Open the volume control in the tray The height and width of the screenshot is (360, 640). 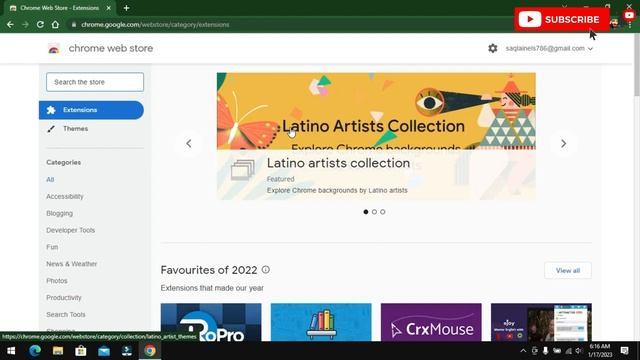[579, 351]
